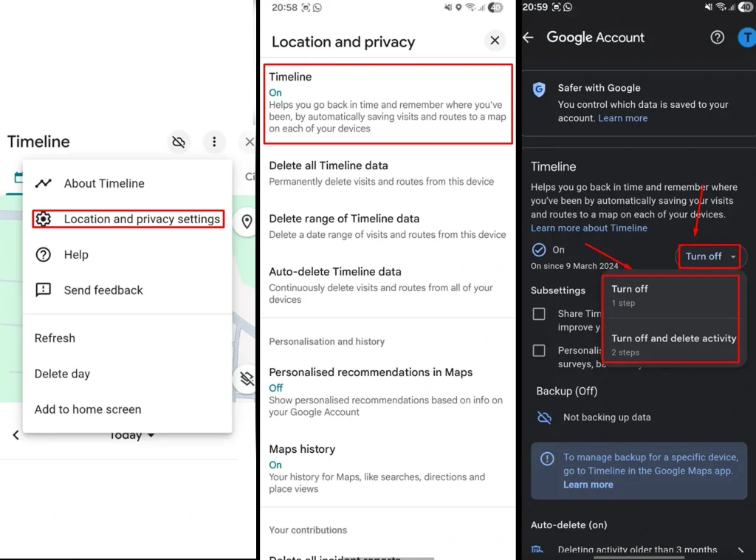756x560 pixels.
Task: Close the Location and privacy sheet
Action: pyautogui.click(x=495, y=41)
